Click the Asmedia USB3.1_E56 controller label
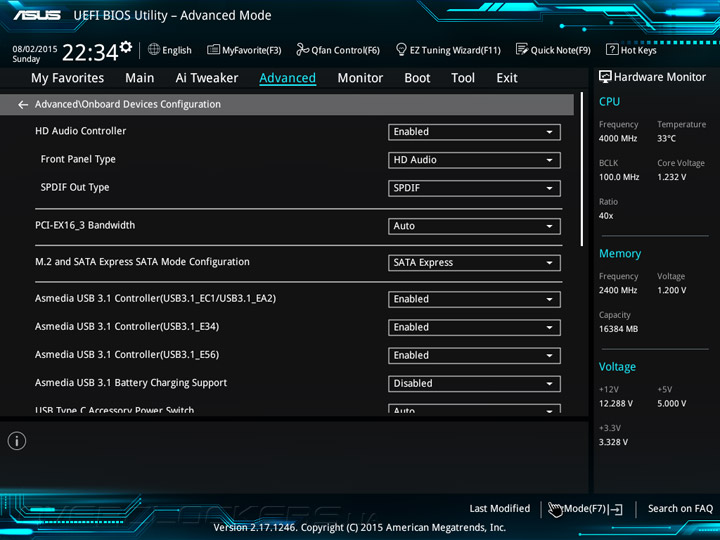The image size is (720, 540). coord(127,354)
